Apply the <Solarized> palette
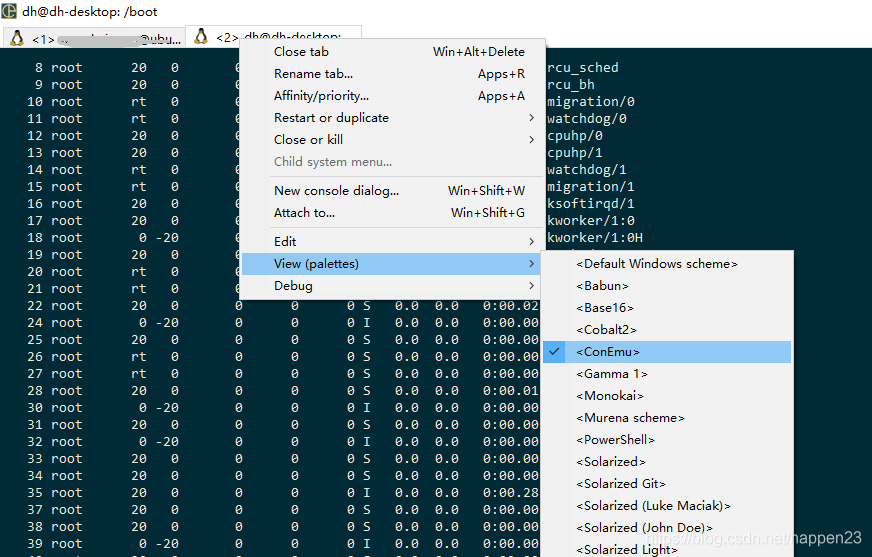The height and width of the screenshot is (557, 872). point(667,462)
